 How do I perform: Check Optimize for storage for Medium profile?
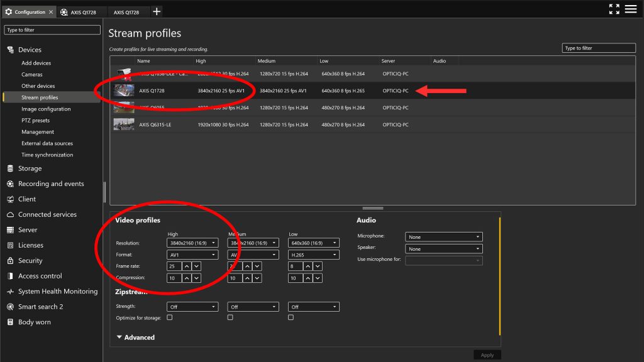230,318
